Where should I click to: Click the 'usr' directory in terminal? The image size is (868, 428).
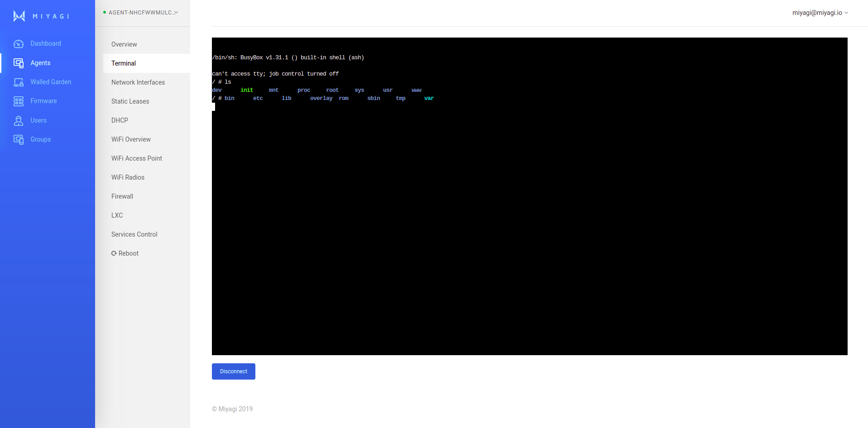[x=388, y=90]
